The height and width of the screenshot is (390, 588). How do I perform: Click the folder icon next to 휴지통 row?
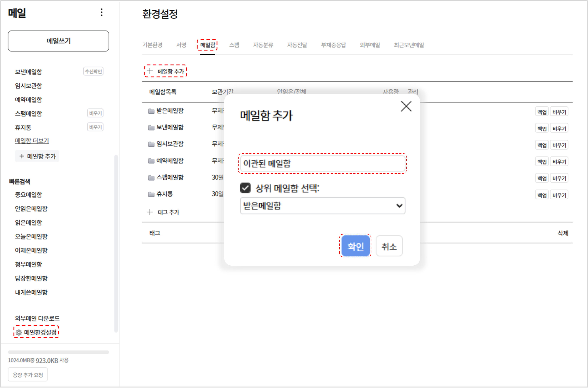(x=151, y=194)
